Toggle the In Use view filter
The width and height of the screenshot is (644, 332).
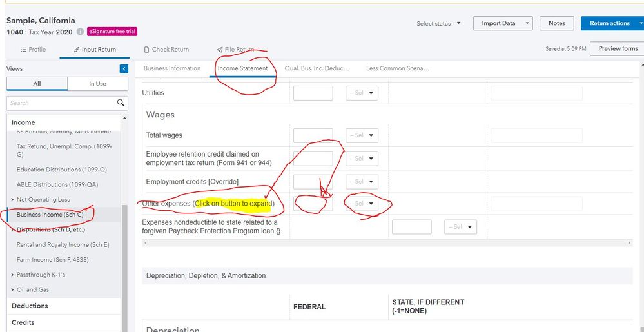click(x=97, y=84)
